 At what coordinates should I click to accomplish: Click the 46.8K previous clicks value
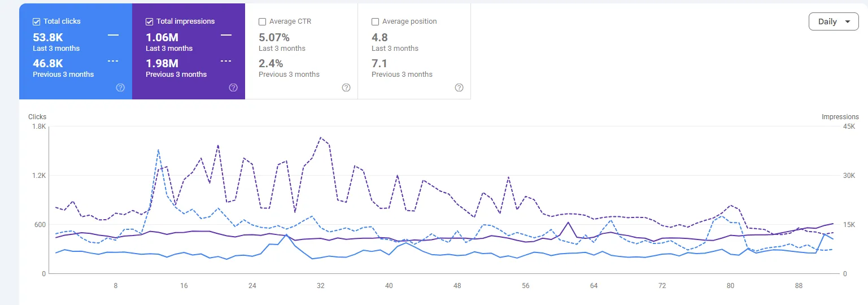[48, 63]
